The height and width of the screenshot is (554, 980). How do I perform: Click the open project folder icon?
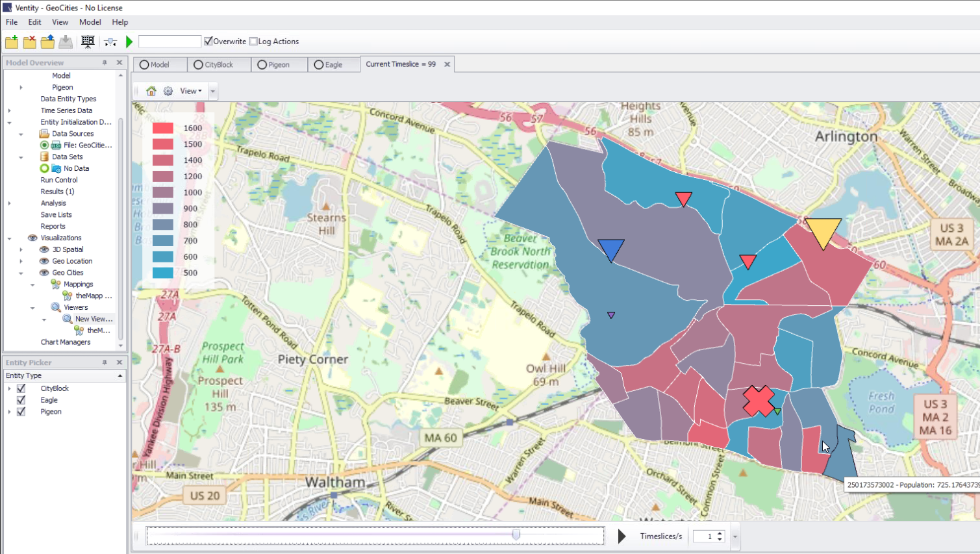click(x=47, y=42)
